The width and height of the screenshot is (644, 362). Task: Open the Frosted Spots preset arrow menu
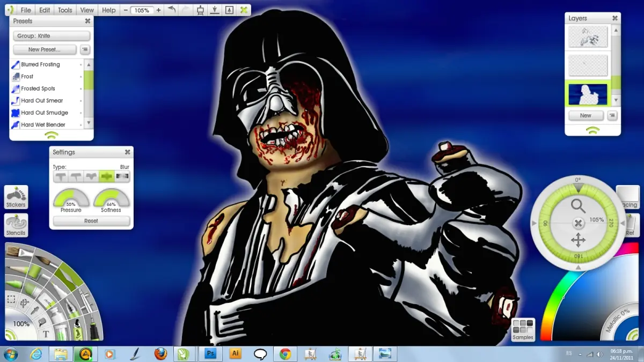click(x=80, y=88)
